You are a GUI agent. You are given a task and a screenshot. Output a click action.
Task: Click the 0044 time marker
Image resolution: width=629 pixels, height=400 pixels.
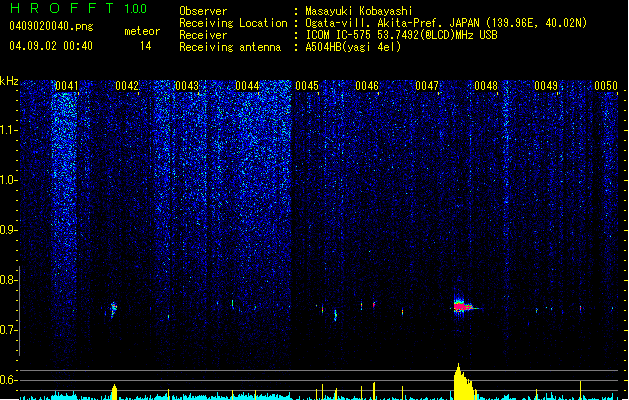tap(247, 86)
